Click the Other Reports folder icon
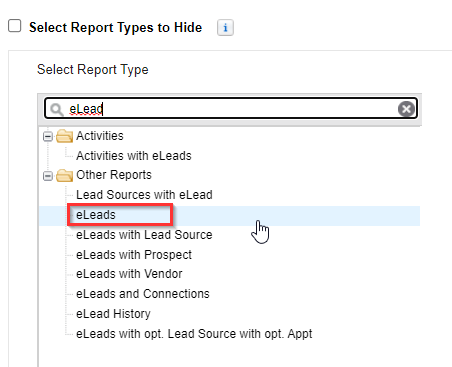The image size is (452, 367). pyautogui.click(x=65, y=175)
